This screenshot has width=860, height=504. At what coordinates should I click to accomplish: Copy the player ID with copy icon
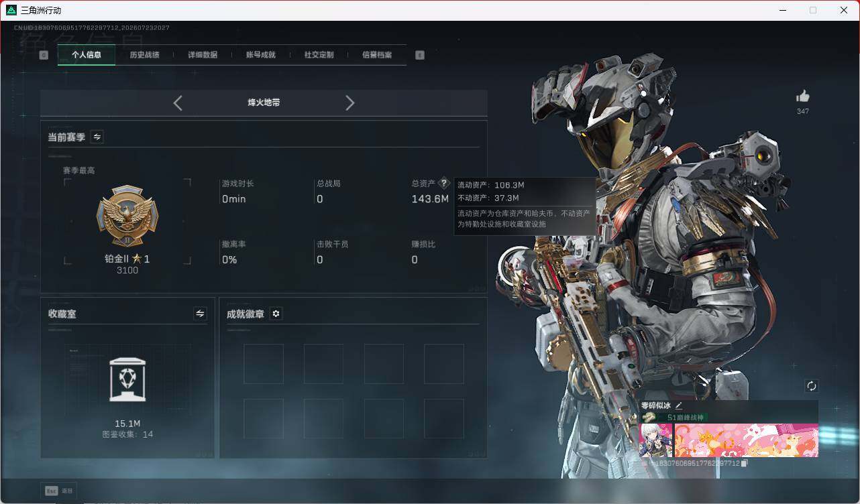[744, 463]
